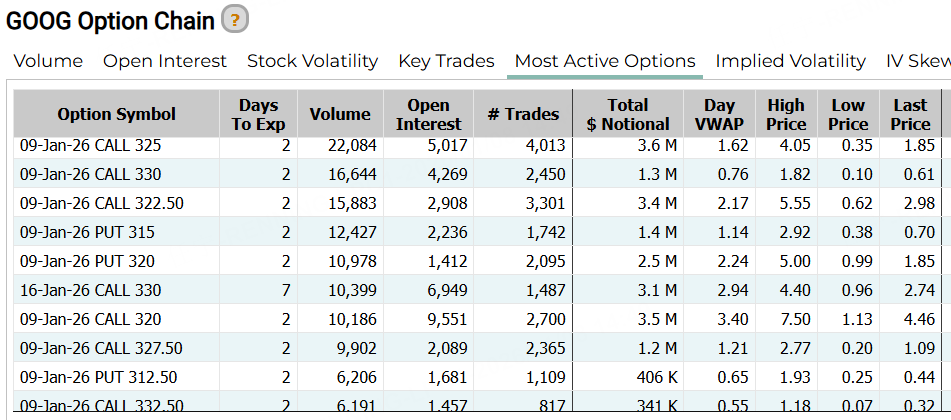951x420 pixels.
Task: Click the # Trades column header
Action: pyautogui.click(x=523, y=114)
